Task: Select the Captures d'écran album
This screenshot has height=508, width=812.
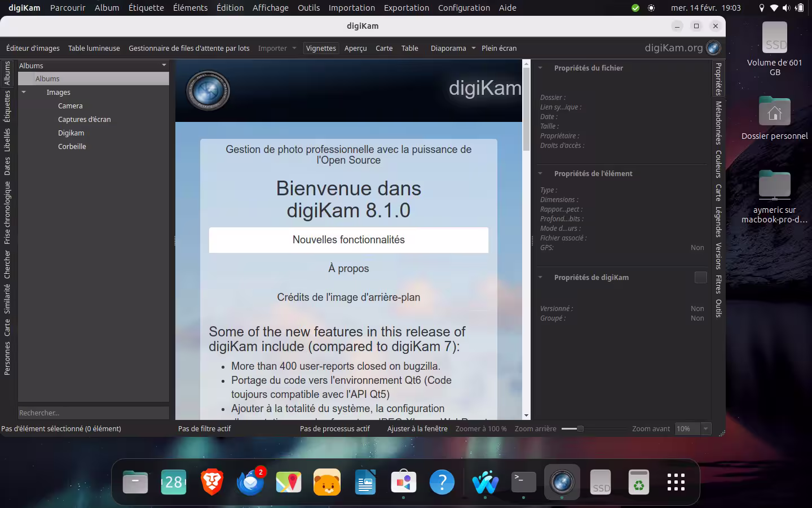Action: tap(85, 119)
